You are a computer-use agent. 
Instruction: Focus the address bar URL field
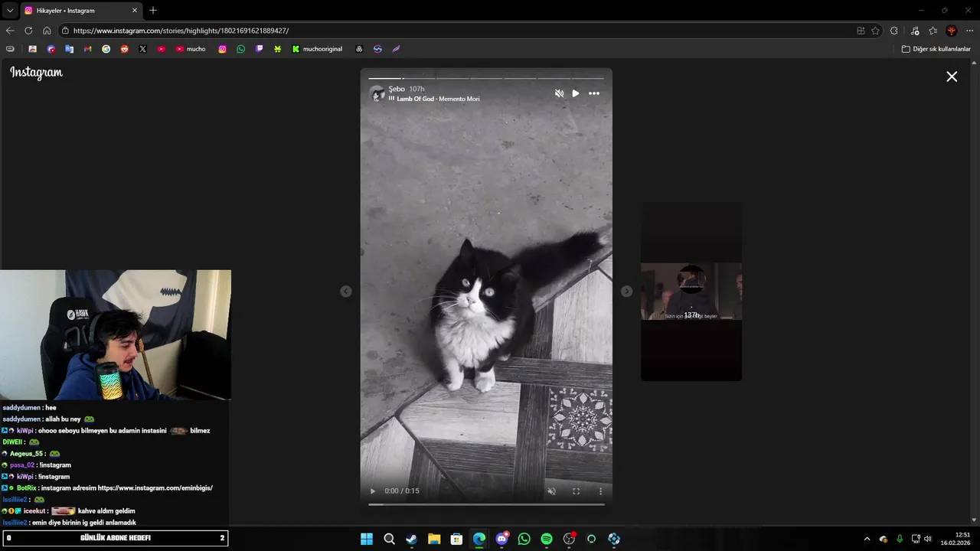(459, 31)
